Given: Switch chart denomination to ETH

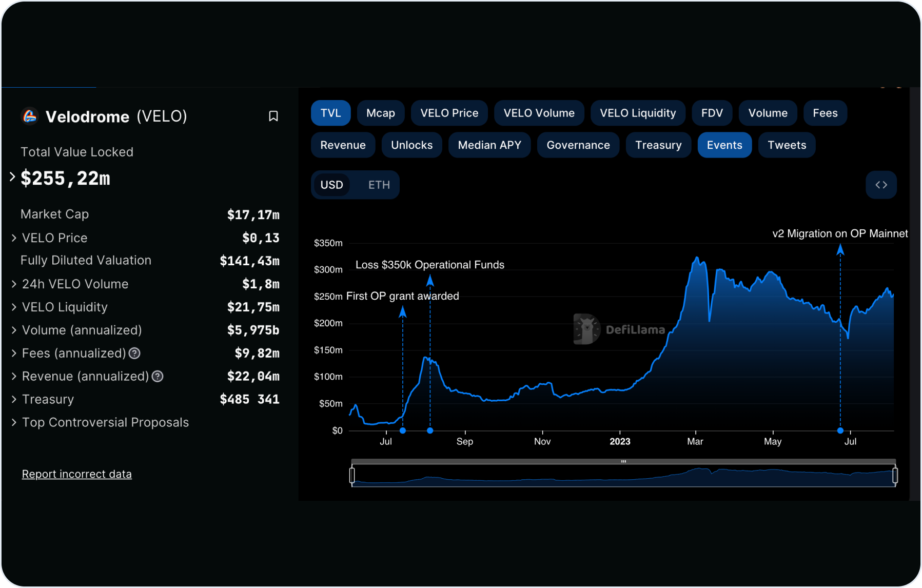Looking at the screenshot, I should tap(379, 185).
